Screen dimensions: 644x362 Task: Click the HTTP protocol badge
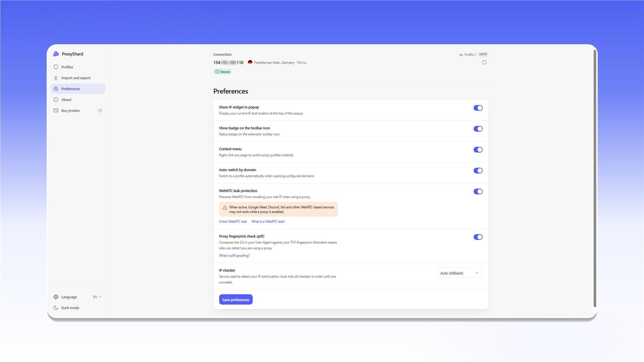(483, 54)
